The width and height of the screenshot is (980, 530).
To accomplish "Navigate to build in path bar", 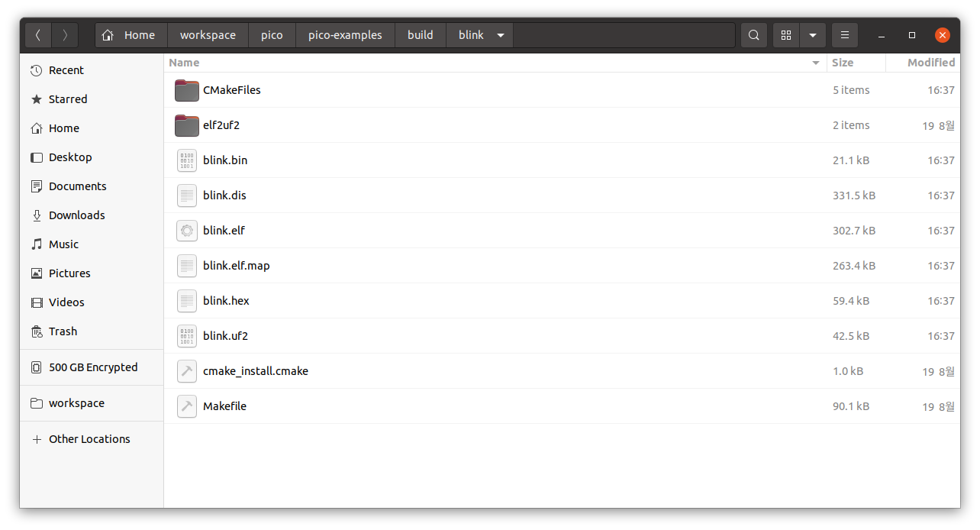I will coord(421,35).
